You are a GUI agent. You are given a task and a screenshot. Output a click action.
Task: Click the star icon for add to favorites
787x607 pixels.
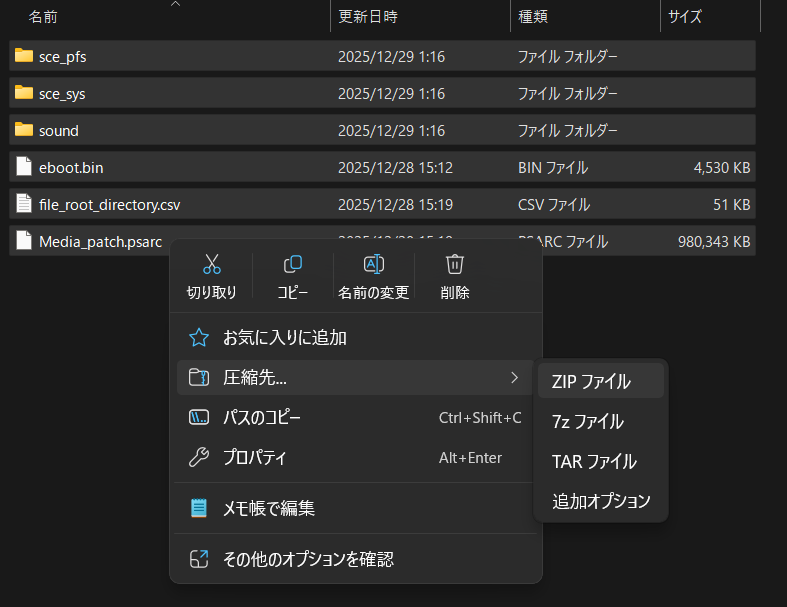[x=199, y=338]
